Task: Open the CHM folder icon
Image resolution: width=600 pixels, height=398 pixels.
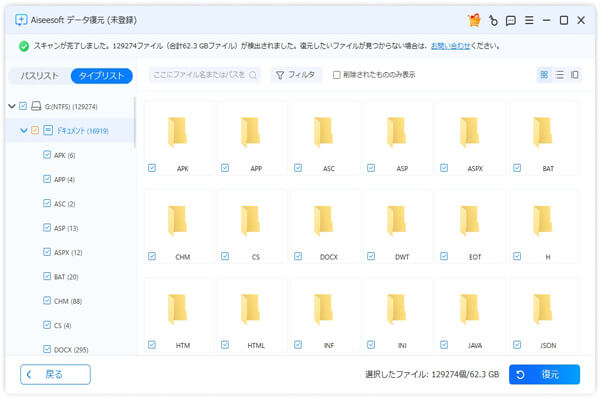Action: [178, 220]
